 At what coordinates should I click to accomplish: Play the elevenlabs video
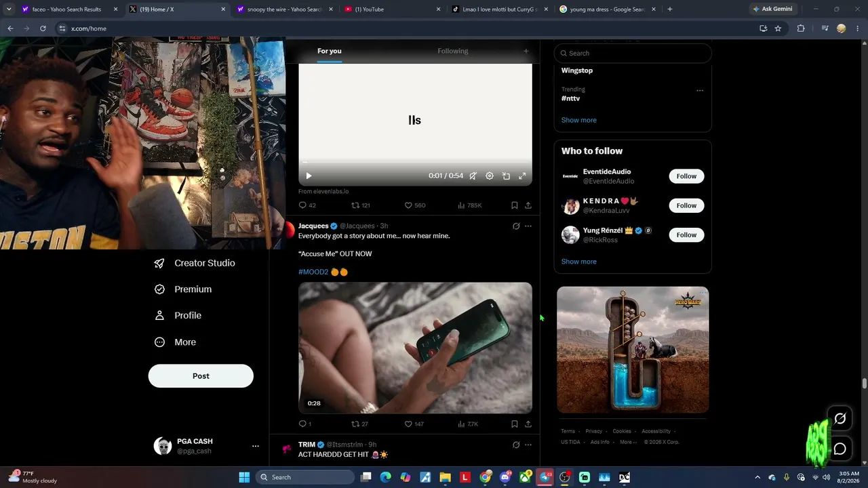coord(309,176)
